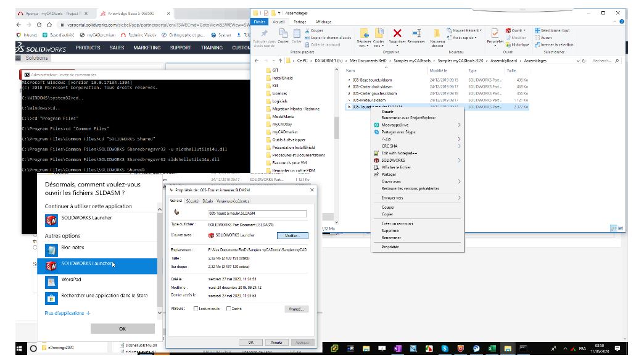Click the Nouveau dossier ribbon icon
Screen dimensions: 644x363
pos(437,33)
